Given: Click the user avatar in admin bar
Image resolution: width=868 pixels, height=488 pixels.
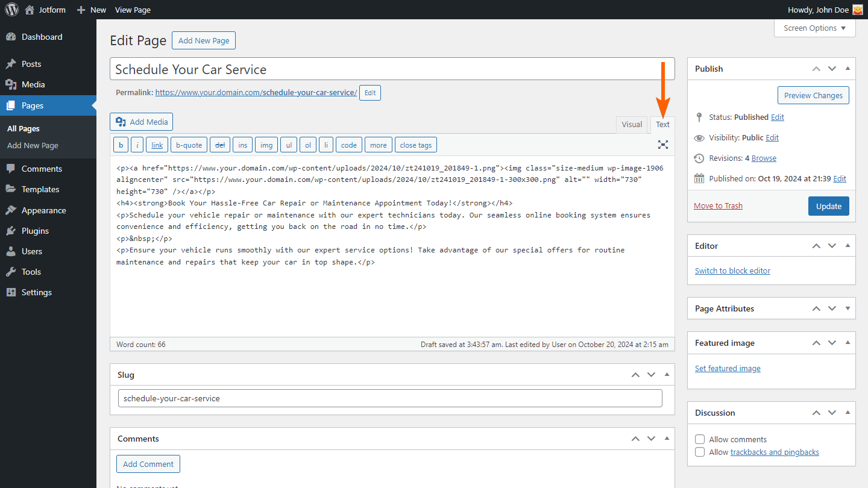Looking at the screenshot, I should 857,10.
